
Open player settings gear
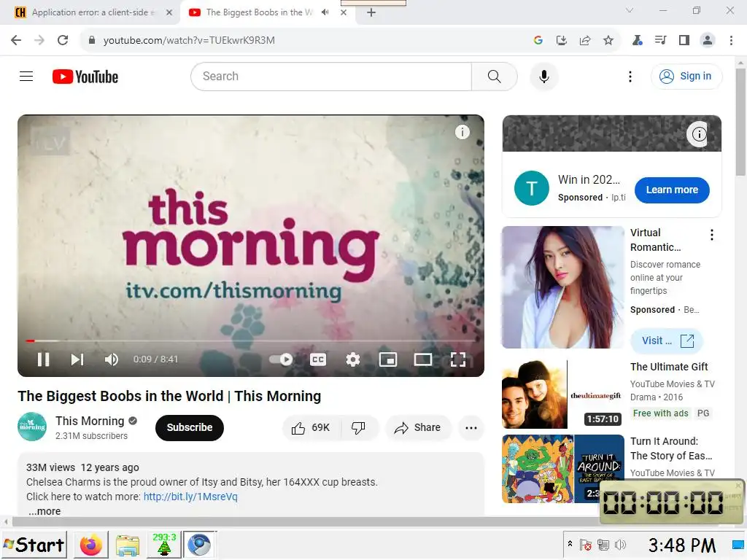[x=352, y=359]
